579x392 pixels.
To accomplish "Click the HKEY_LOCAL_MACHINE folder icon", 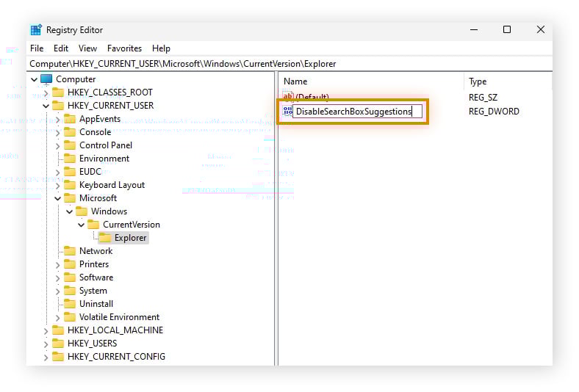I will (x=58, y=330).
